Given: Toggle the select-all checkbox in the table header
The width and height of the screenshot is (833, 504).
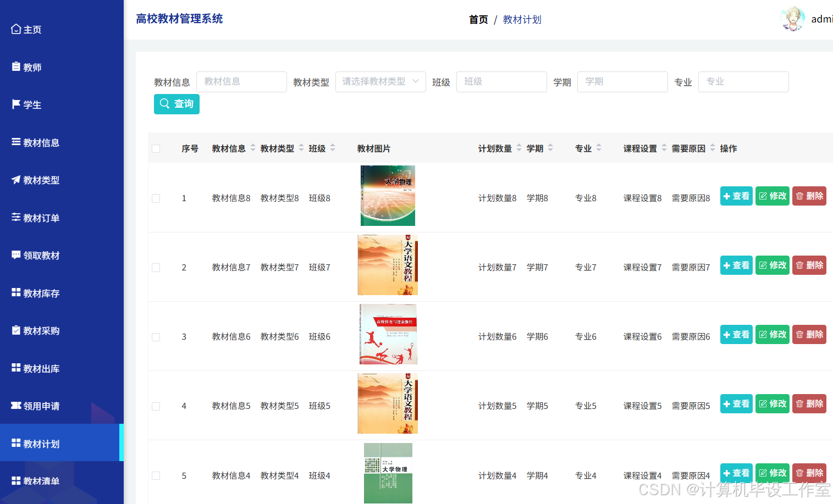Looking at the screenshot, I should (x=156, y=149).
